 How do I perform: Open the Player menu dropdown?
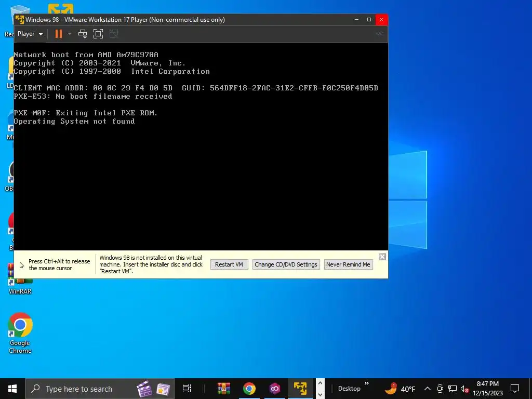(30, 34)
